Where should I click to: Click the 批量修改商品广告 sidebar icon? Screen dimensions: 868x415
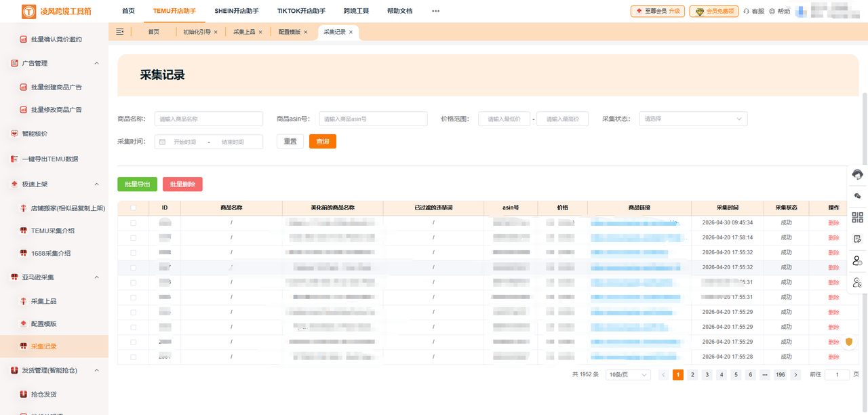pos(23,110)
